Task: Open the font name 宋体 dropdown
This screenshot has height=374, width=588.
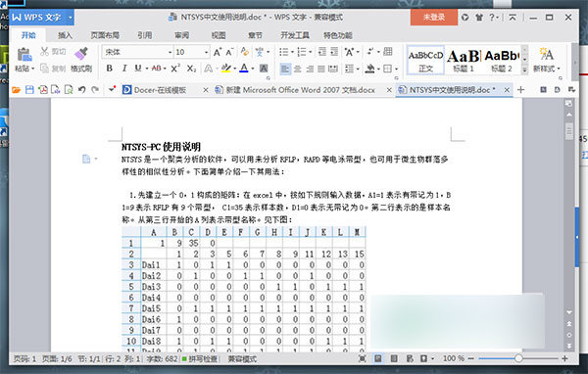Action: coord(170,52)
